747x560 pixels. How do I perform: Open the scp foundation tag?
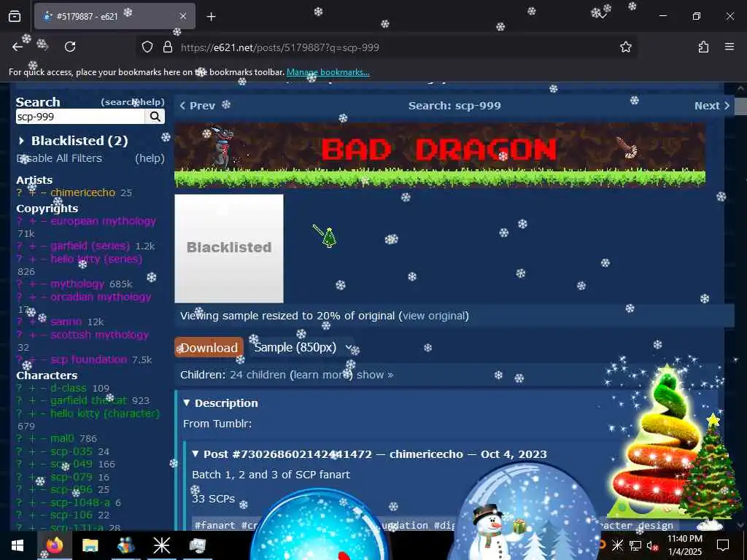click(x=88, y=359)
